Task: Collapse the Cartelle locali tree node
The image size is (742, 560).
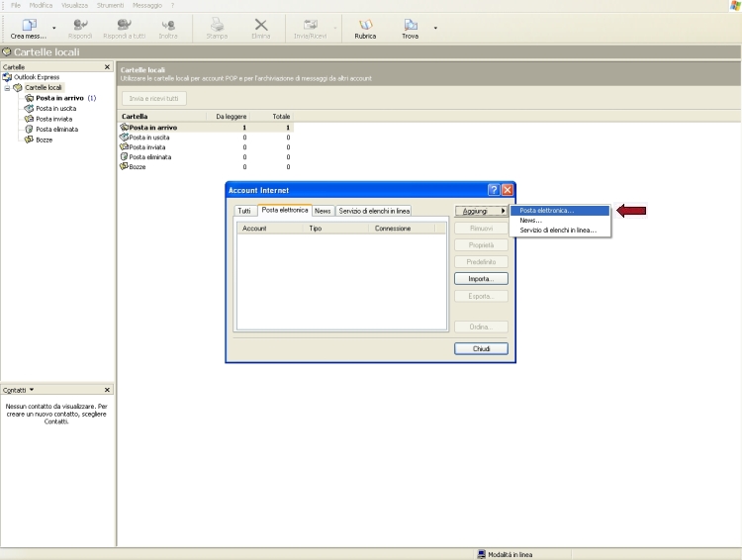Action: [7, 88]
